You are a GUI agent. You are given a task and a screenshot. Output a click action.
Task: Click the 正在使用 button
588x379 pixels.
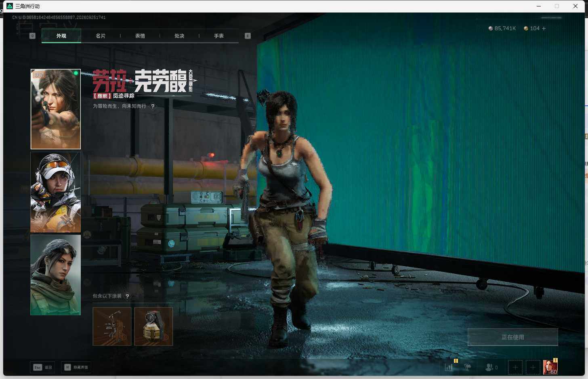[513, 337]
